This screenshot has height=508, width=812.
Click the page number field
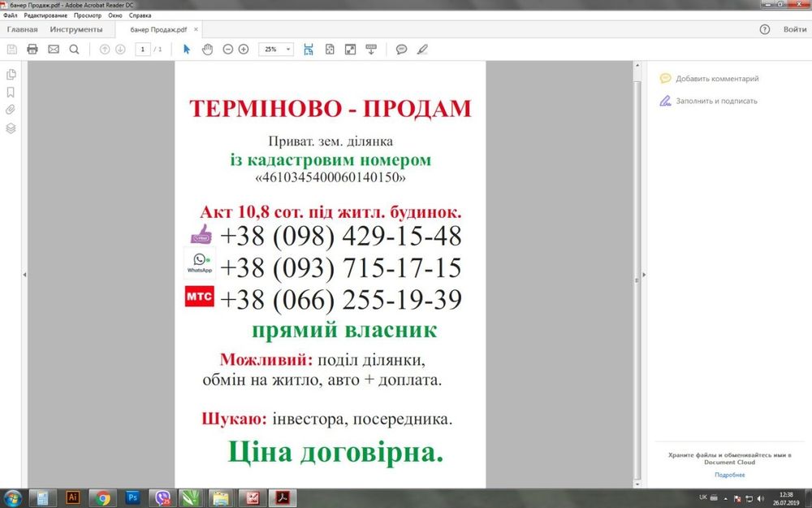click(x=142, y=50)
